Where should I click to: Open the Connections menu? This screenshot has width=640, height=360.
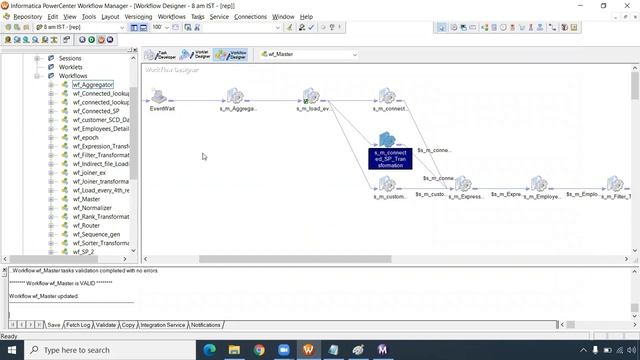pyautogui.click(x=250, y=17)
